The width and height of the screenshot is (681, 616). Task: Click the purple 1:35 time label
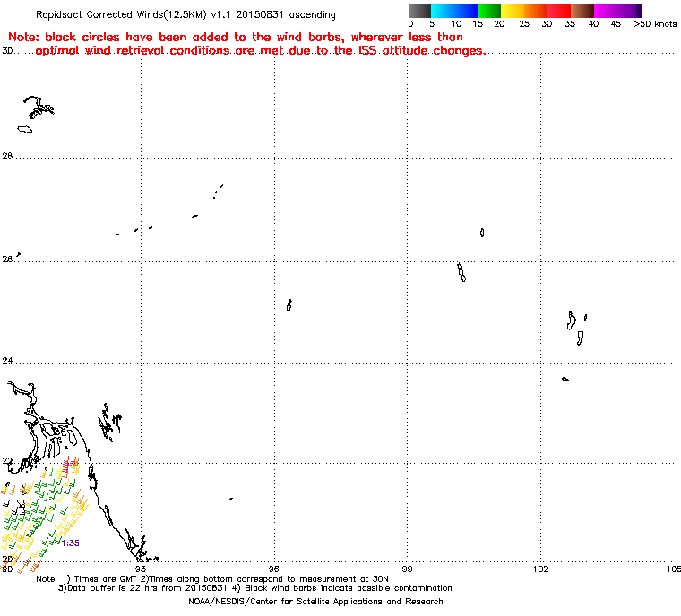pos(71,543)
